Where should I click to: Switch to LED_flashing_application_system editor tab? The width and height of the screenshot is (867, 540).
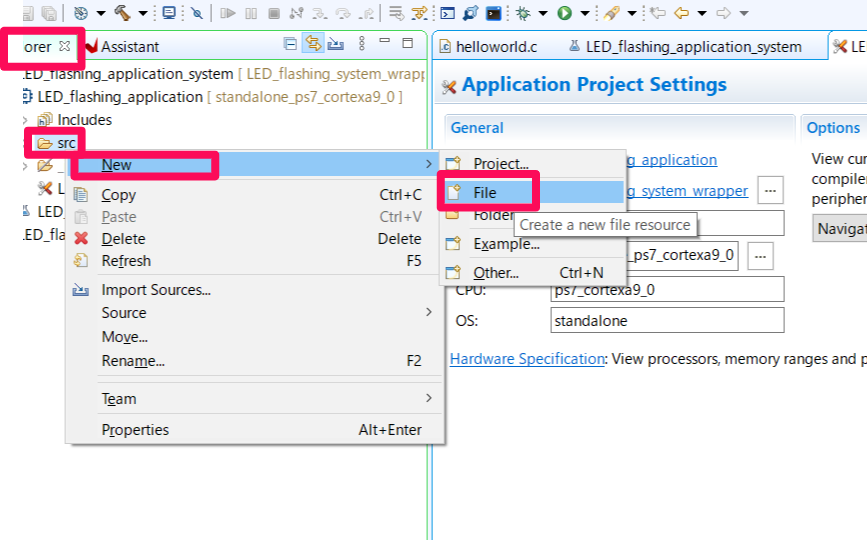686,47
